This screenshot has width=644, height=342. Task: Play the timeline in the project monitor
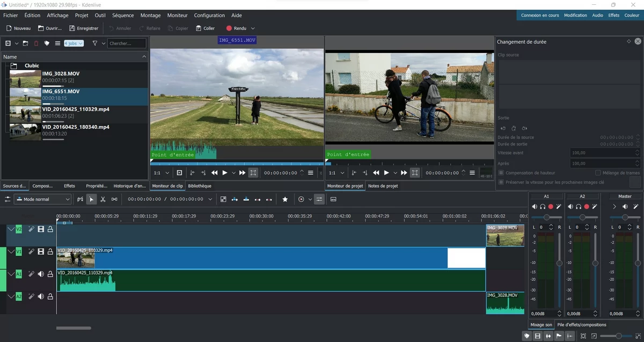(386, 173)
